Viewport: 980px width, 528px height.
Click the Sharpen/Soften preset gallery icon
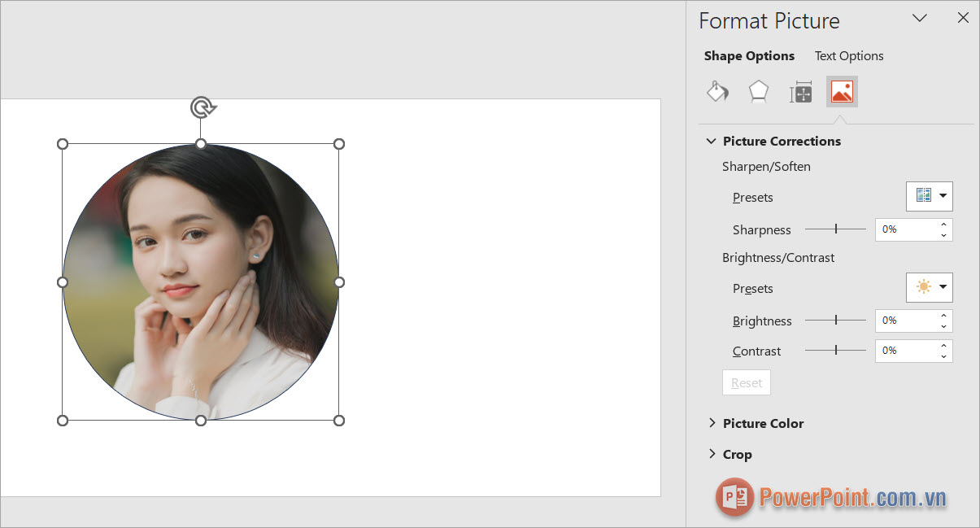(924, 196)
